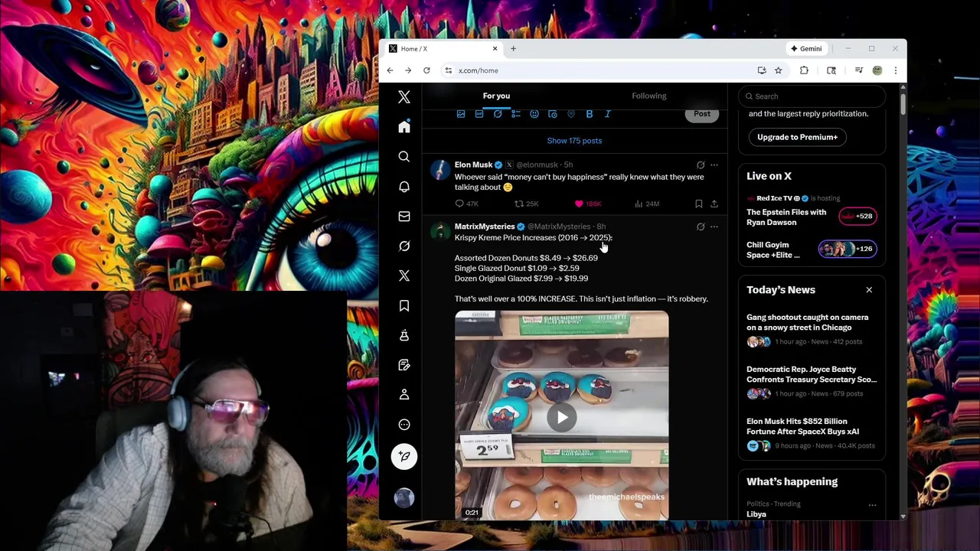Close the Today's News panel
The width and height of the screenshot is (980, 551).
[x=869, y=290]
